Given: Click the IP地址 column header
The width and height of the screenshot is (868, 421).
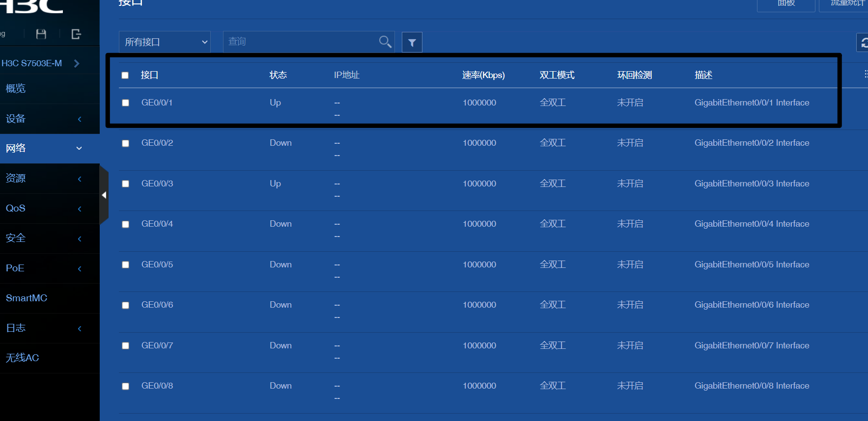Looking at the screenshot, I should click(x=347, y=75).
